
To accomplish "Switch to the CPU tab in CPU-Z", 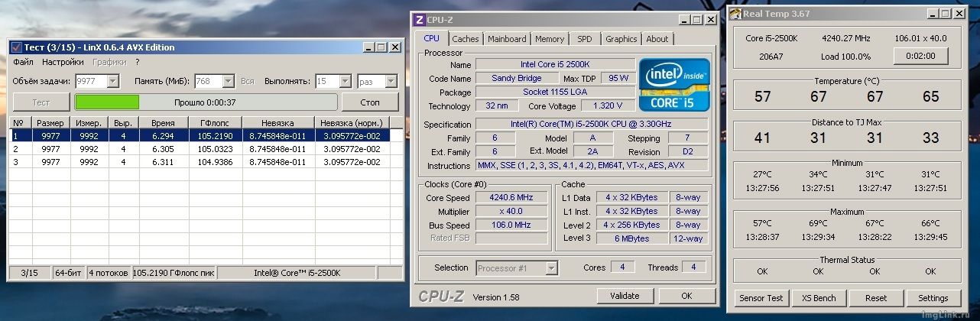I will pos(431,38).
